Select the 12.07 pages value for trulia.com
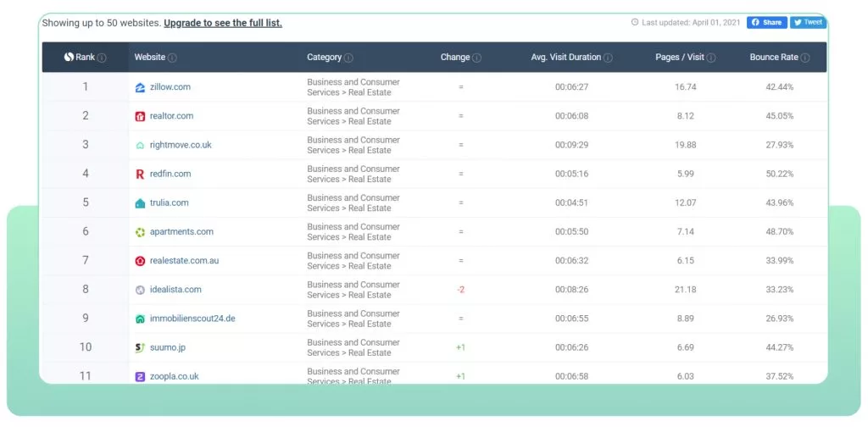 pyautogui.click(x=685, y=202)
